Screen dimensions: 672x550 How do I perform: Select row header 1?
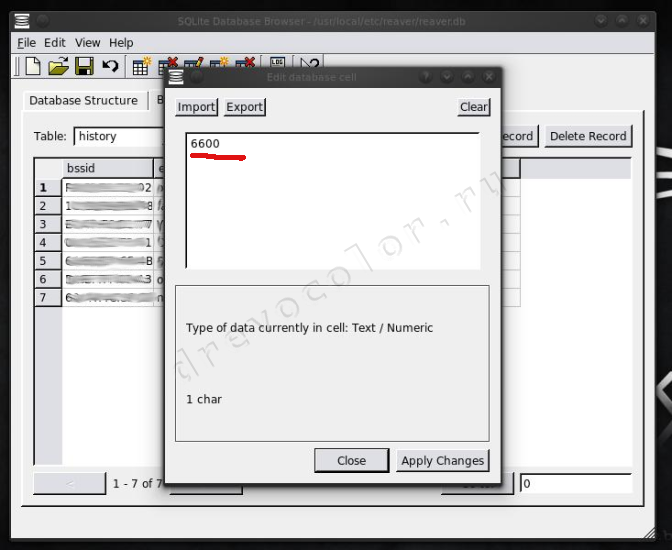[48, 187]
